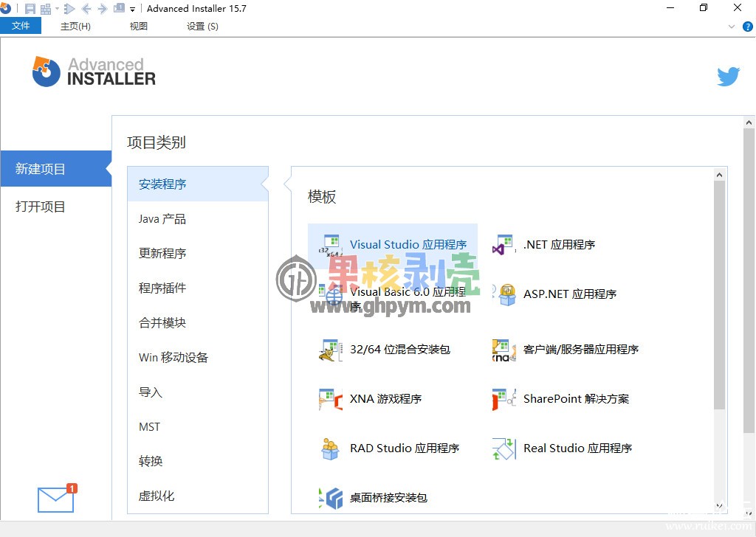Open the 设置 (S) tab
The width and height of the screenshot is (756, 537).
pos(202,26)
